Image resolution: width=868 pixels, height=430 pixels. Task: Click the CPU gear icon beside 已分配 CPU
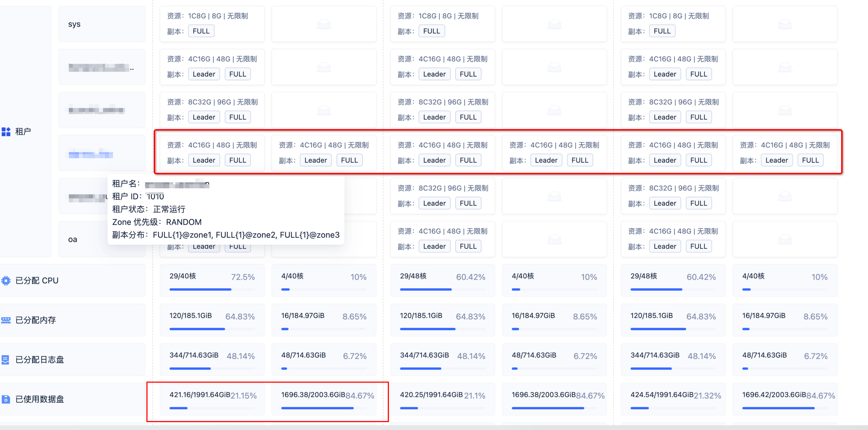(6, 280)
